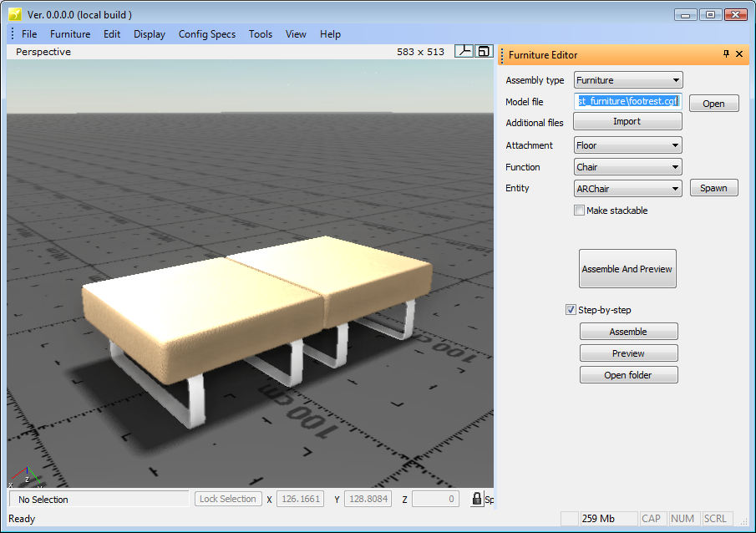Click the Open folder button
This screenshot has width=756, height=533.
click(x=628, y=375)
